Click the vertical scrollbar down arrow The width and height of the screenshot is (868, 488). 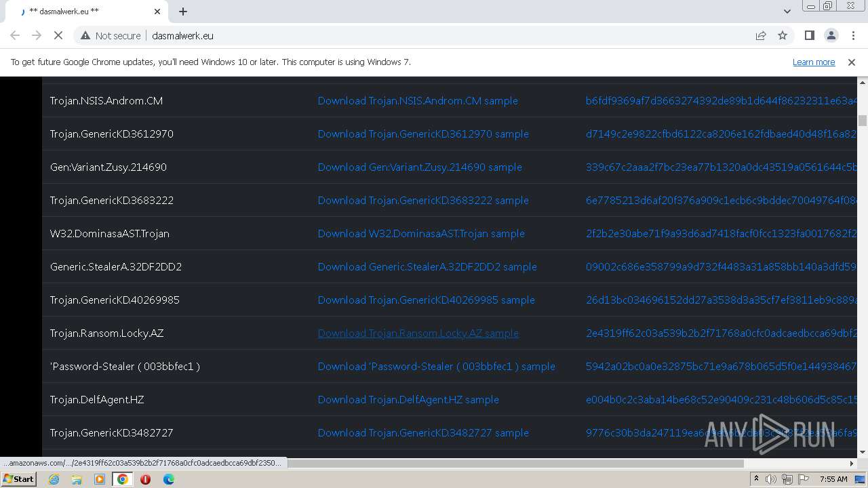(863, 452)
